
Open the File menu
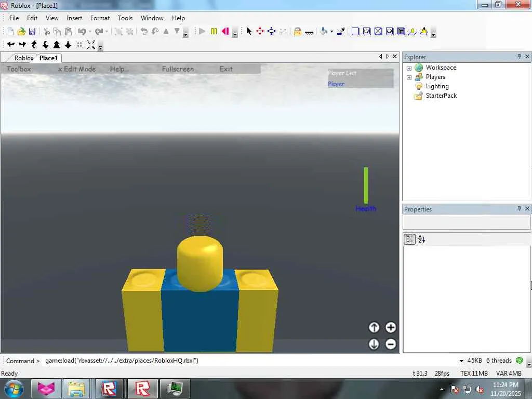pos(14,18)
